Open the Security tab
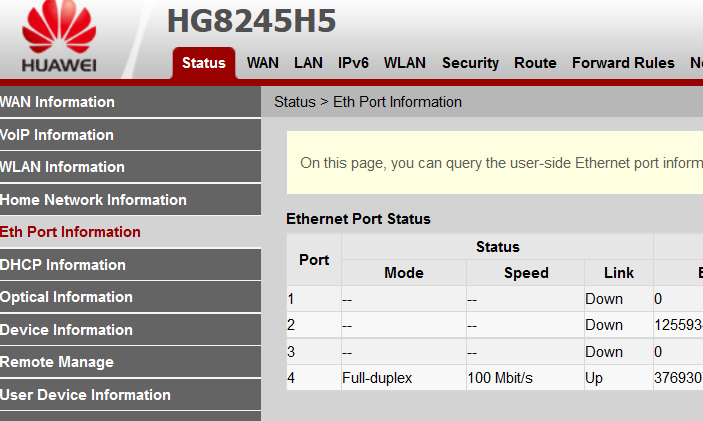Screen dimensions: 703x421 click(470, 63)
